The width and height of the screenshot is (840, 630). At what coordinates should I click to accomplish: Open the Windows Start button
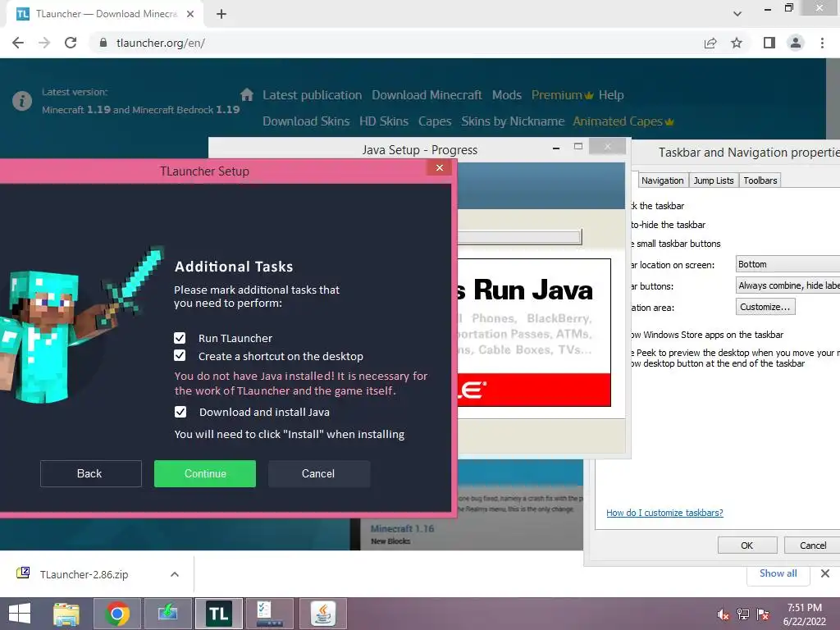20,614
